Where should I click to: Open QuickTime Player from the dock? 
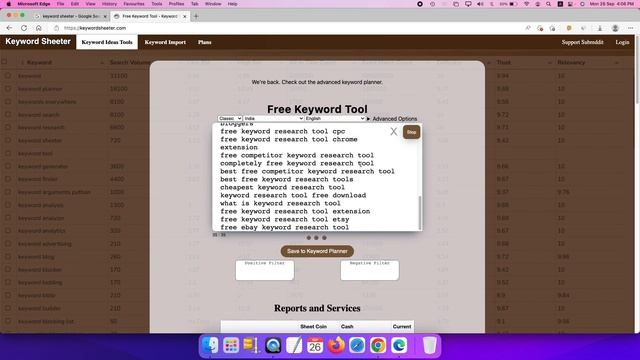(273, 345)
